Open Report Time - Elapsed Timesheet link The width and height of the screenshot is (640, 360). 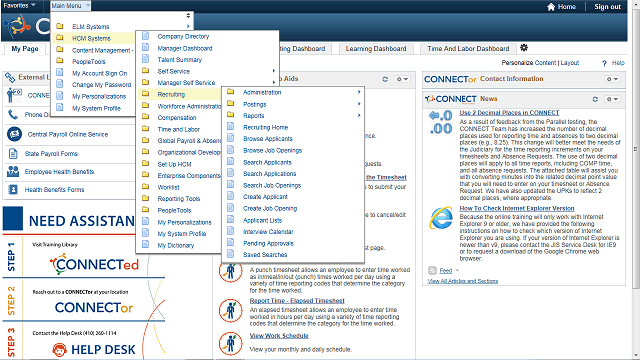(297, 301)
